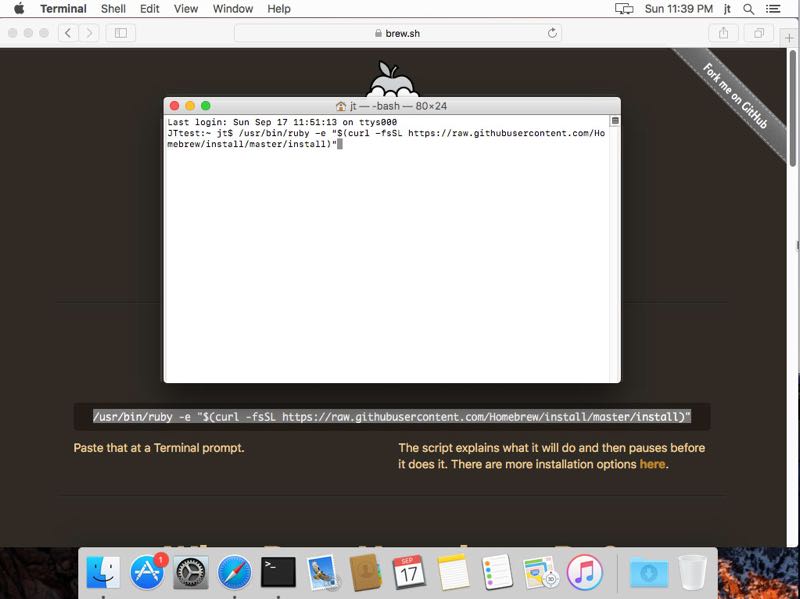This screenshot has width=800, height=599.
Task: Open iTunes from the Dock
Action: pos(584,571)
